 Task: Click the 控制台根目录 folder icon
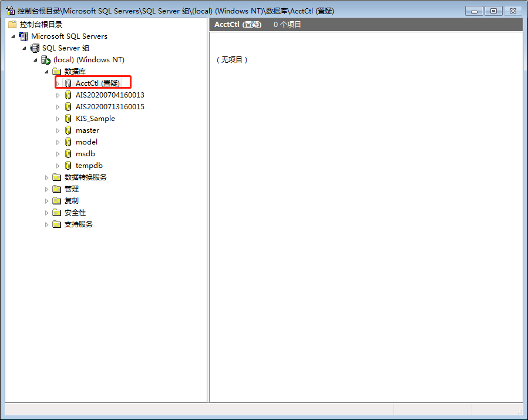[x=12, y=25]
